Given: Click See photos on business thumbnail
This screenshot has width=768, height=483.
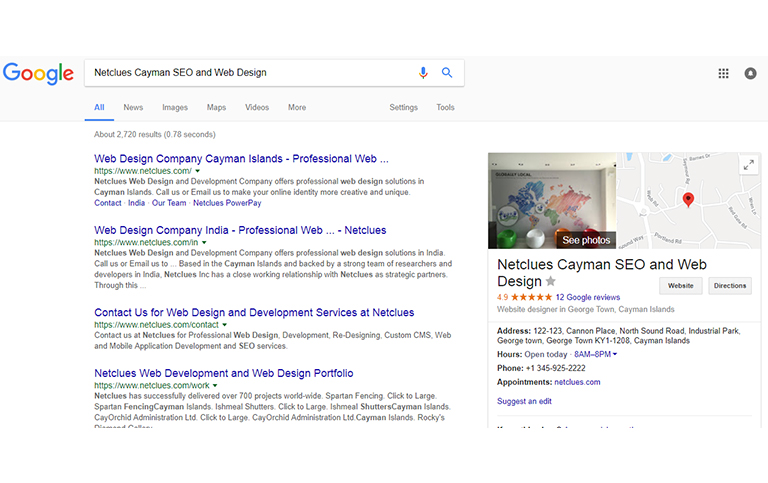Looking at the screenshot, I should click(x=586, y=240).
